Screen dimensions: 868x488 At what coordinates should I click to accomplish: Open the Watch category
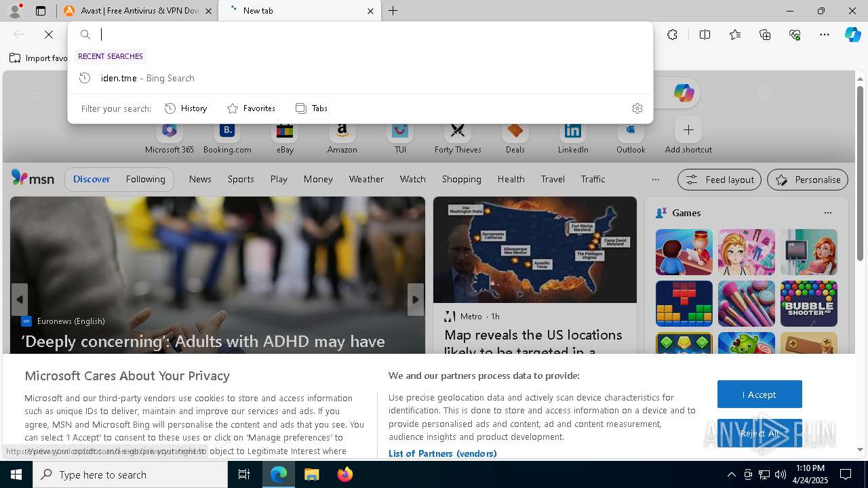coord(412,179)
